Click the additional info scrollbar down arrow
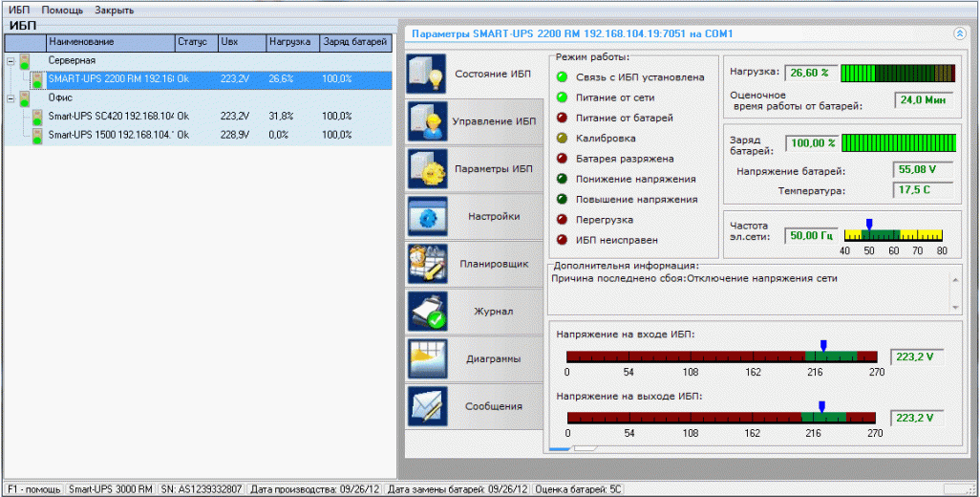This screenshot has width=980, height=497. [955, 308]
